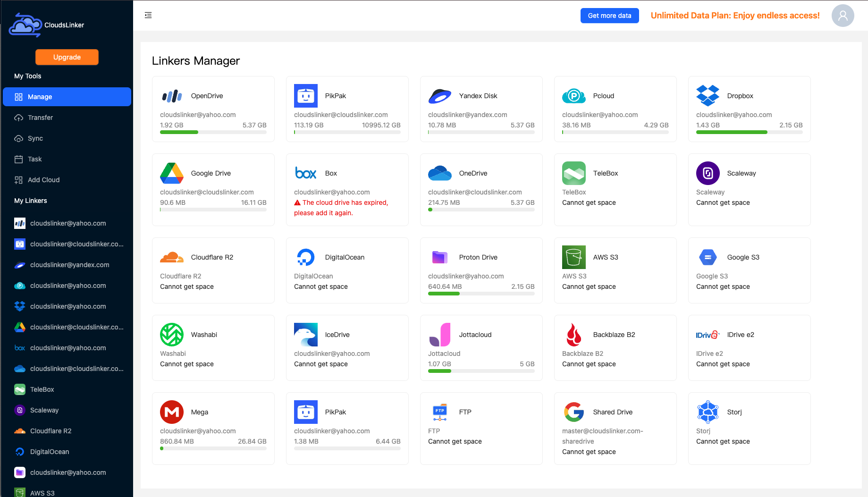The width and height of the screenshot is (868, 497).
Task: Click the IceDrive card icon
Action: tap(306, 335)
